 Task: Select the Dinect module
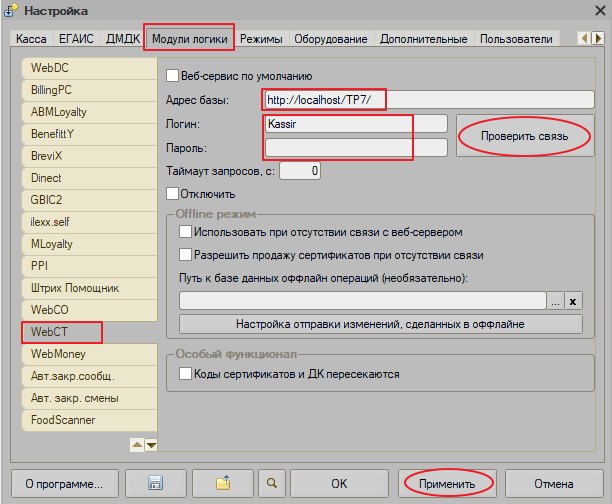coord(90,178)
